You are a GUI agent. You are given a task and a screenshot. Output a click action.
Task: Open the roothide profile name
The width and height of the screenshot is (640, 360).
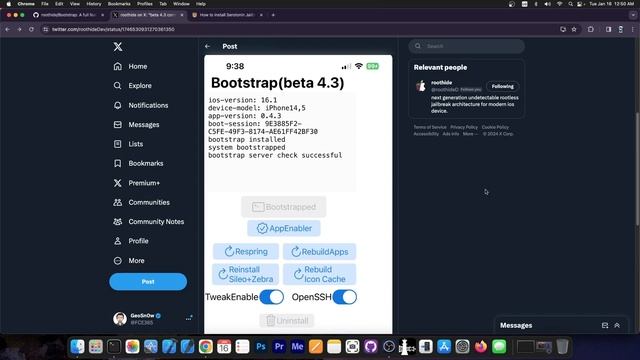coord(441,82)
